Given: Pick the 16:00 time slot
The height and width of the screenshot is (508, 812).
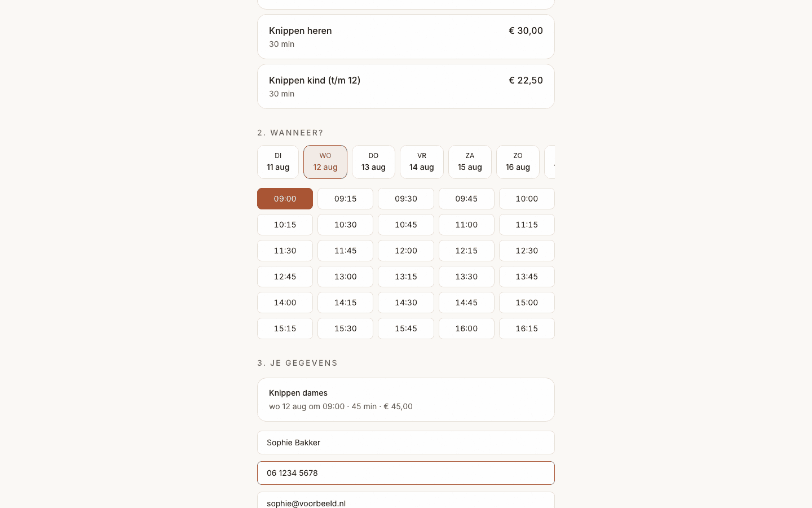Looking at the screenshot, I should [466, 329].
